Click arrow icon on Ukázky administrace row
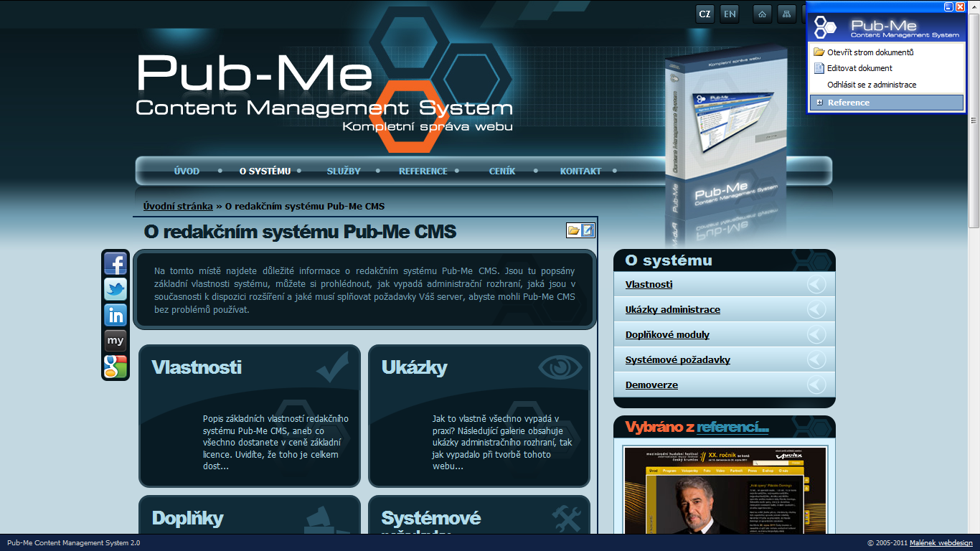The image size is (980, 551). (x=816, y=310)
